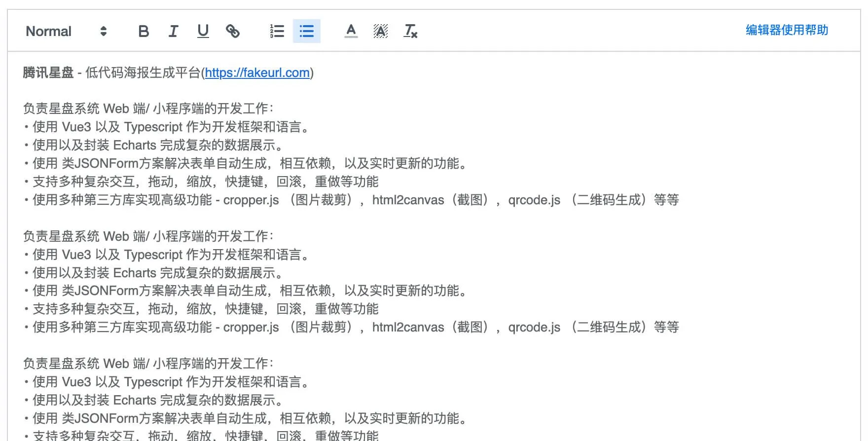Open the Normal heading style dropdown
This screenshot has height=441, width=868.
[x=66, y=31]
